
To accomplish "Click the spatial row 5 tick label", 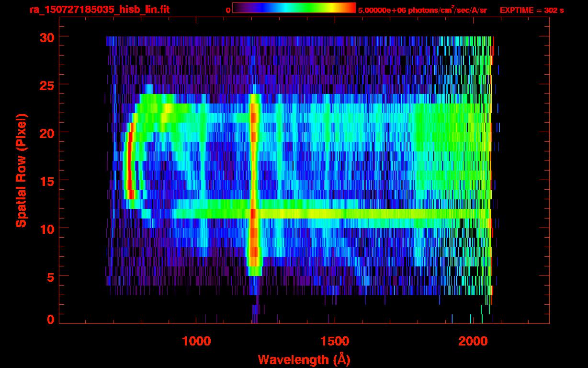I will click(51, 276).
